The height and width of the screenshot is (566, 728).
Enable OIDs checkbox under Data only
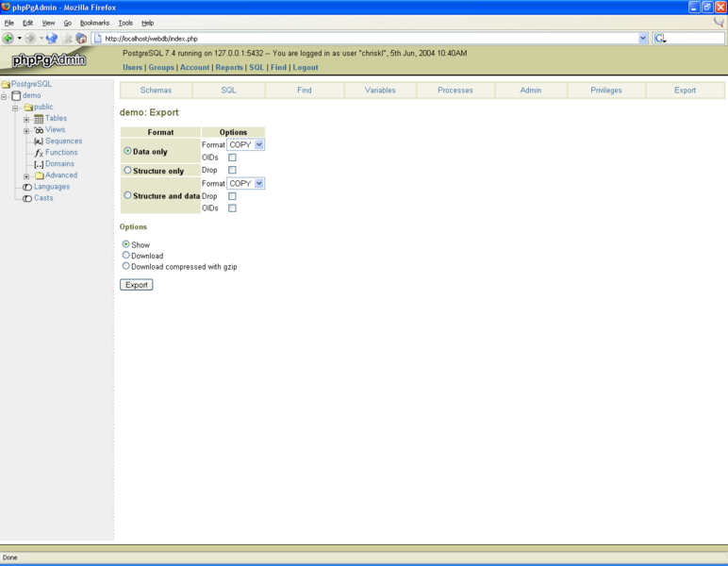(232, 158)
